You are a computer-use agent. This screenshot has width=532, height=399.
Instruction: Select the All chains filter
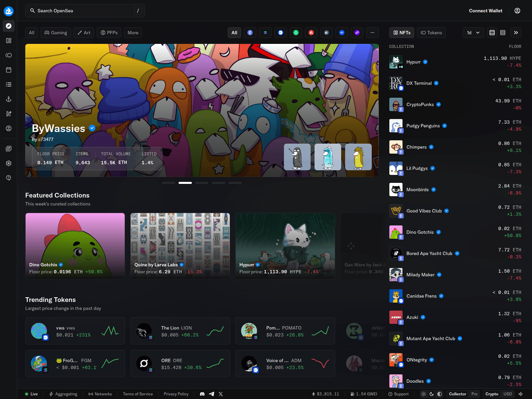(234, 33)
